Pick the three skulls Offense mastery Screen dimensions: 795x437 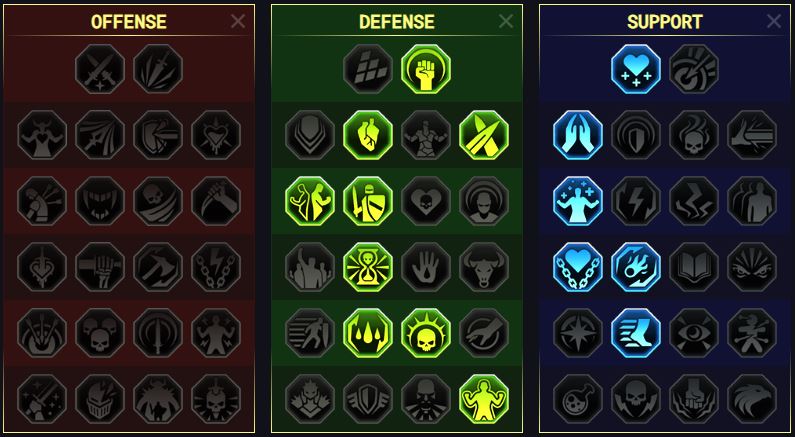(100, 333)
